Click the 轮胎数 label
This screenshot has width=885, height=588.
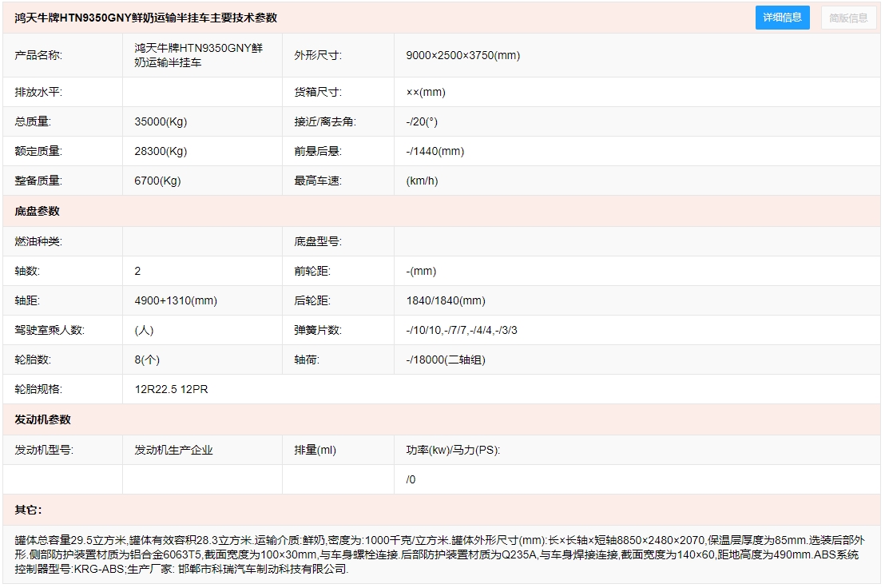(33, 360)
